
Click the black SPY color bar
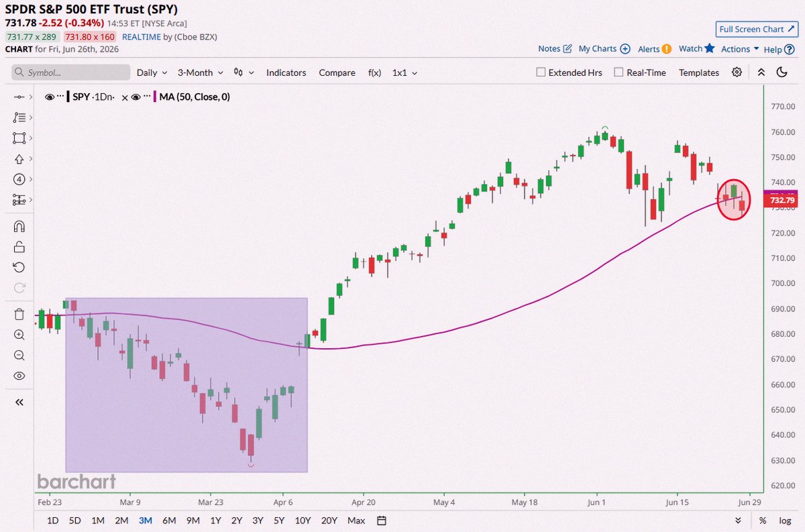click(68, 97)
